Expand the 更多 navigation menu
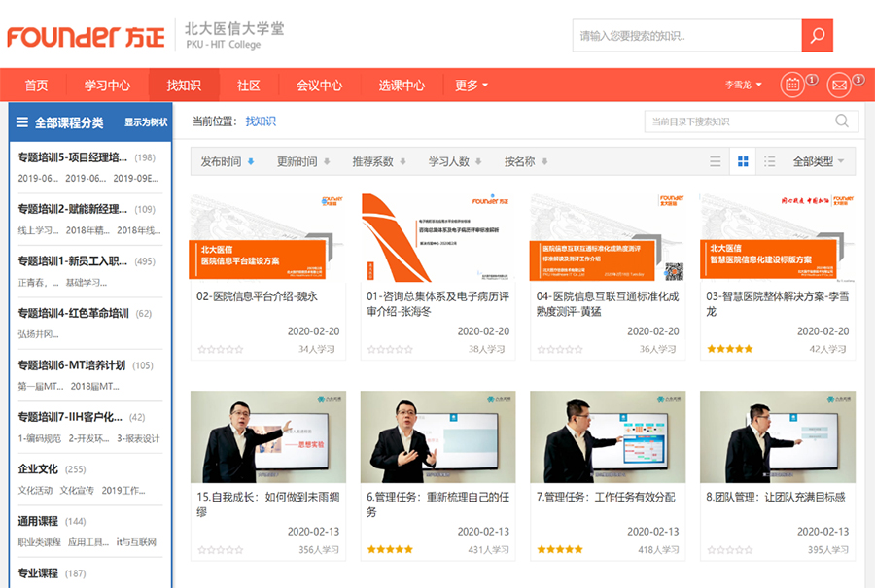The height and width of the screenshot is (588, 875). tap(472, 86)
